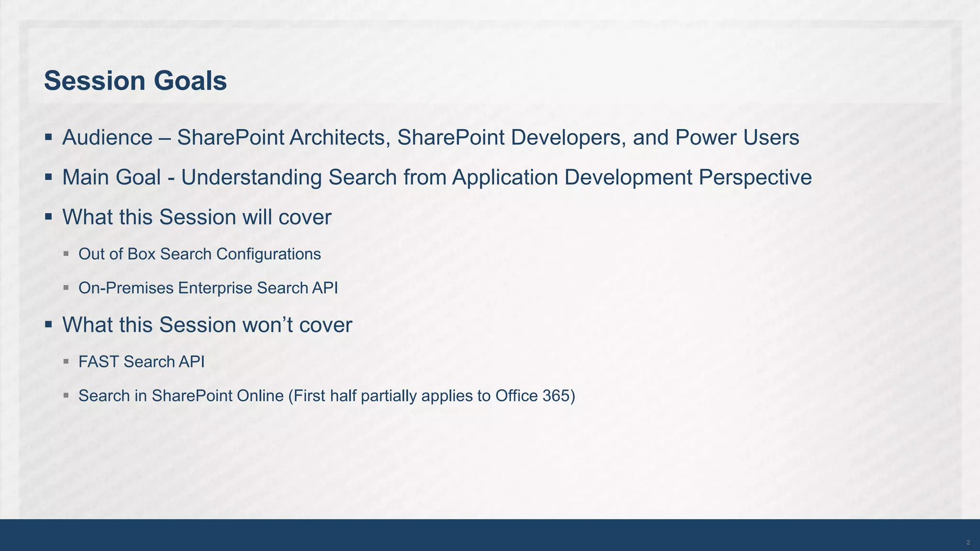Screen dimensions: 980x551
Task: Click the FAST Search API text
Action: 141,362
